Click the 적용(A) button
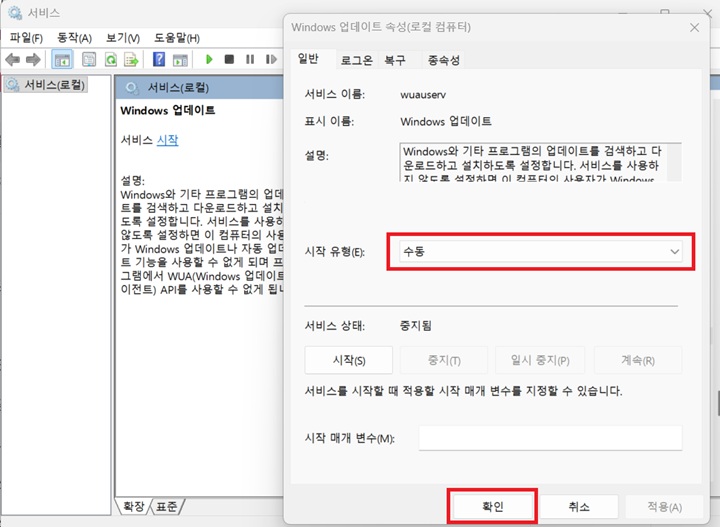 664,506
